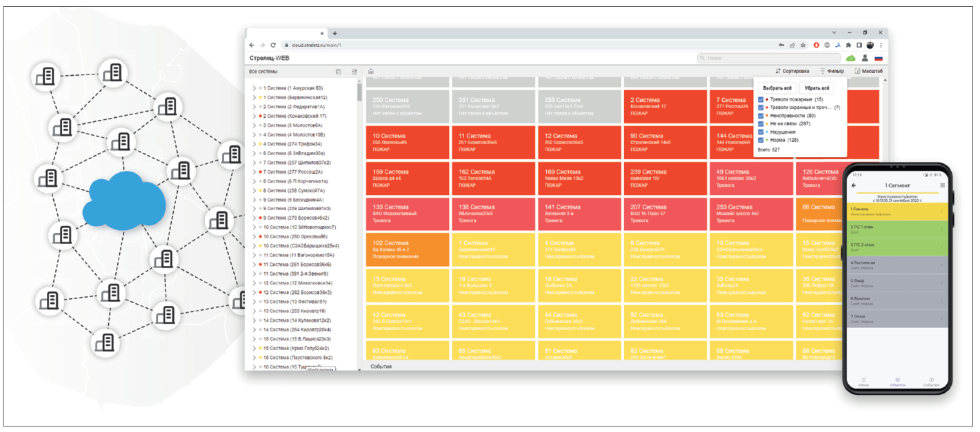Expand 2 Система (Конаковский 17) tree node
Image resolution: width=980 pixels, height=432 pixels.
(254, 116)
